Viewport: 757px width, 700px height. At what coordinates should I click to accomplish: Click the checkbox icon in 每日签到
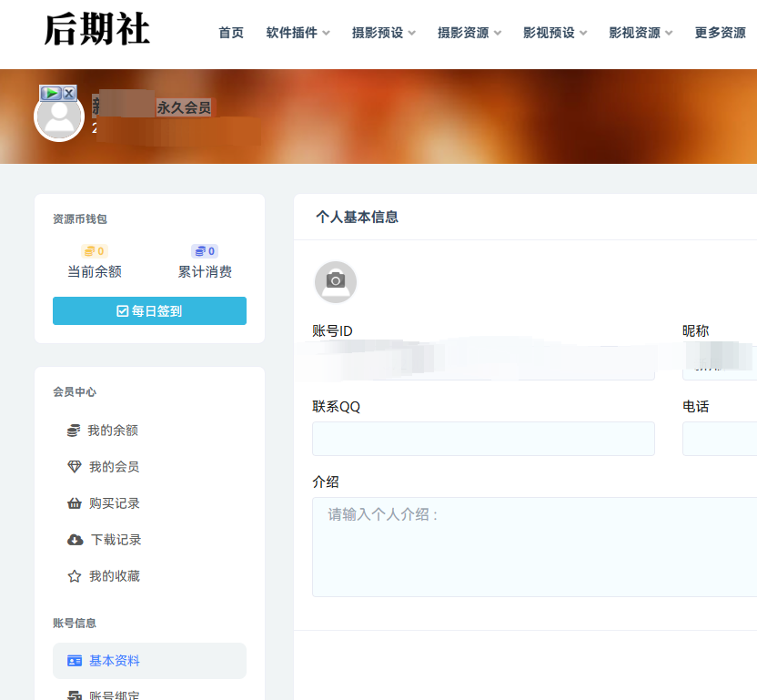point(123,310)
